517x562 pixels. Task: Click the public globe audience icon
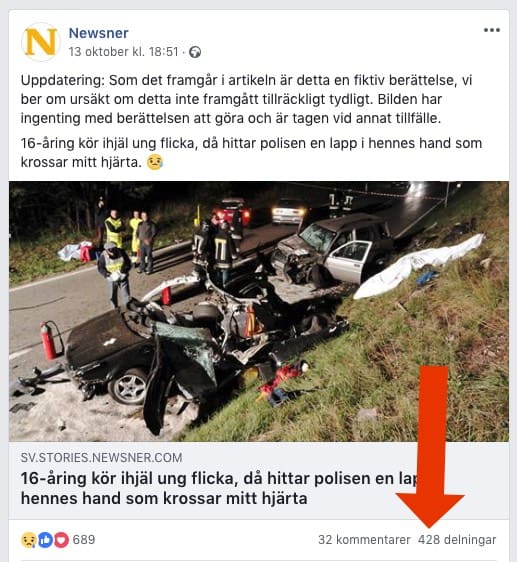195,52
